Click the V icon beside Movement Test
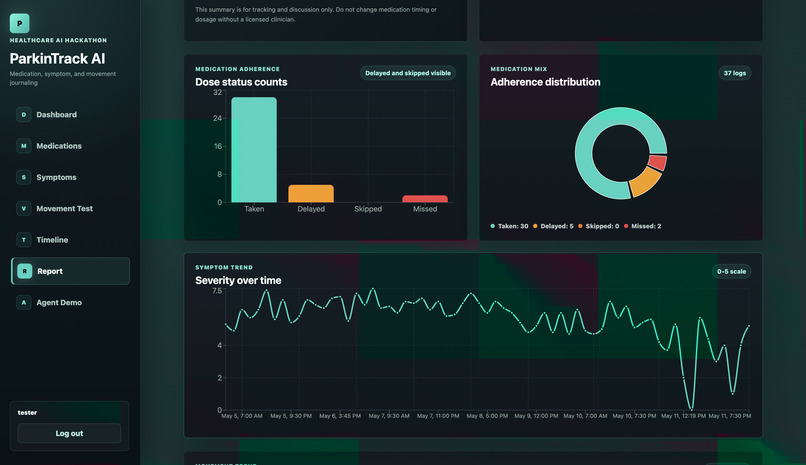806x465 pixels. 24,209
